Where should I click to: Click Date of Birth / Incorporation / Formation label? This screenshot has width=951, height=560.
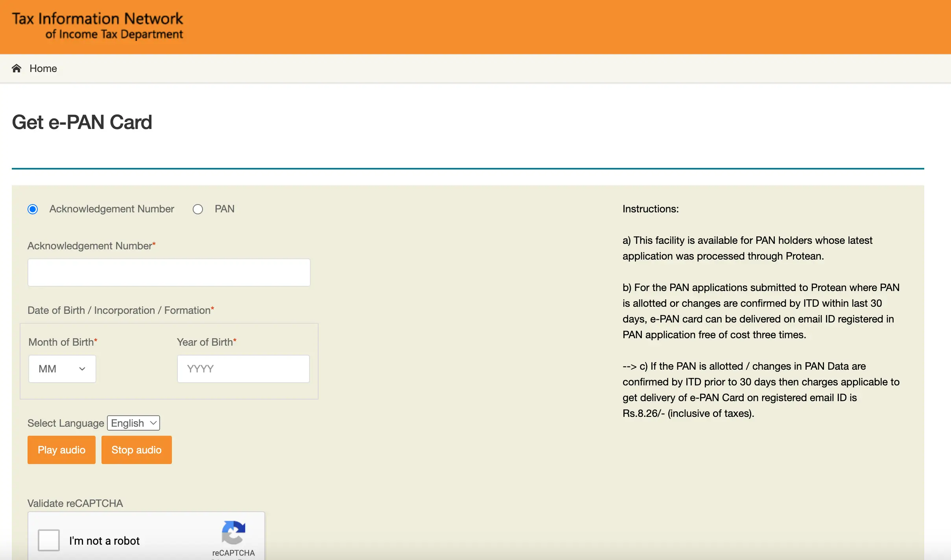121,310
